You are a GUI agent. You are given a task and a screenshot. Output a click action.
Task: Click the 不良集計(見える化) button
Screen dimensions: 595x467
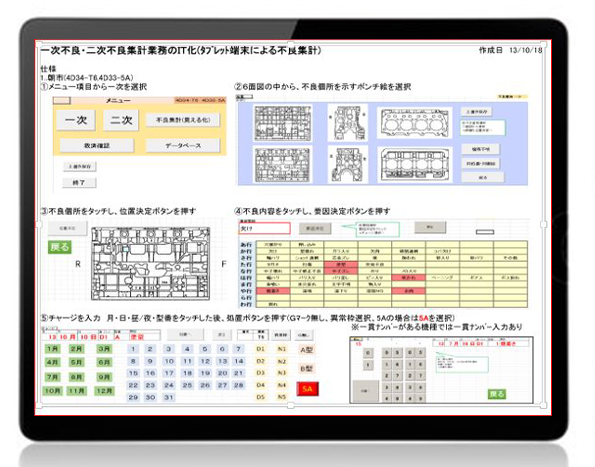[183, 120]
